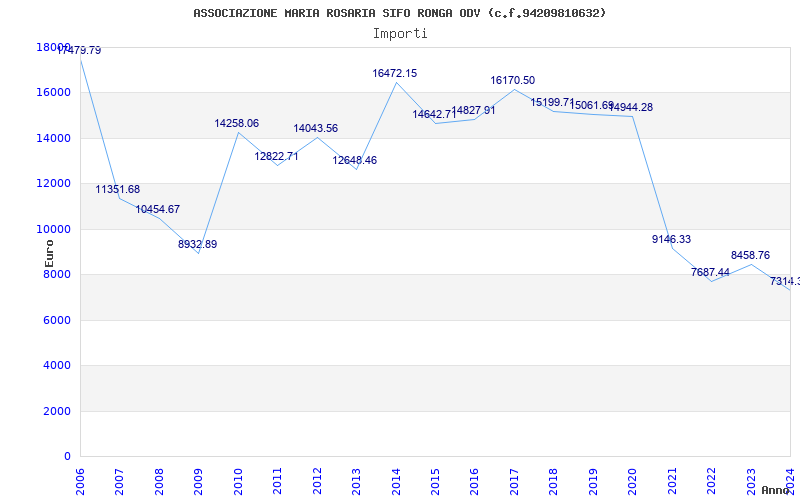The image size is (800, 500).
Task: Select the 16472.15 data label
Action: tap(394, 73)
